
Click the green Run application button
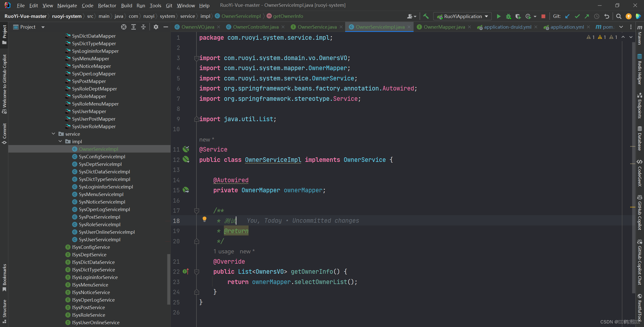coord(498,16)
